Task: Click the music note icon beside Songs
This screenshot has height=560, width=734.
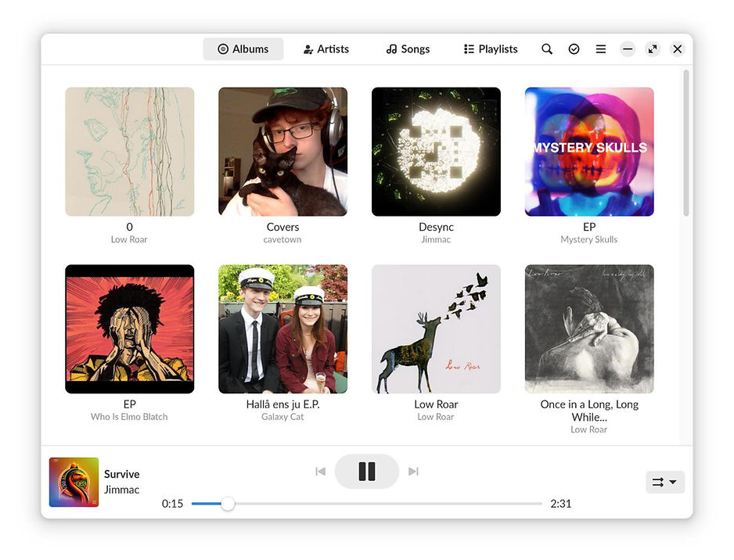Action: tap(390, 48)
